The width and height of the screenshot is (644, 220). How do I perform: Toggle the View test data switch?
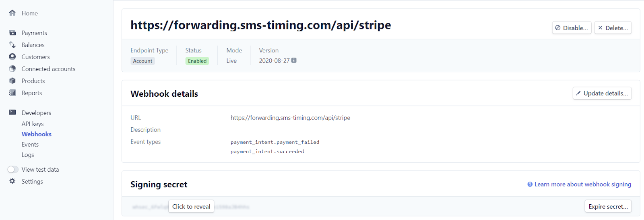13,169
